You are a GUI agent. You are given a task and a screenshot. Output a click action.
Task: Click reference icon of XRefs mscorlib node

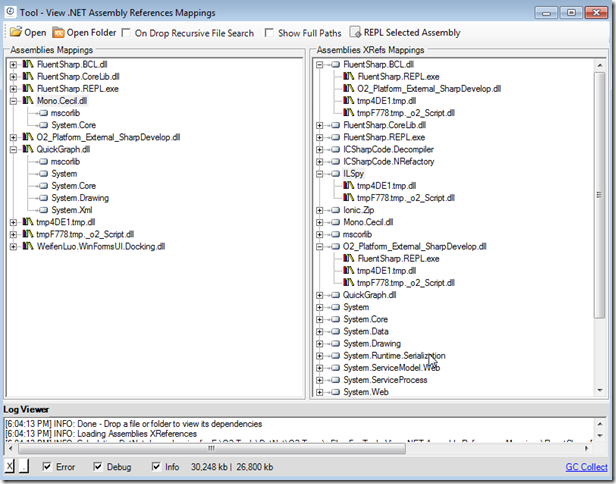[335, 235]
